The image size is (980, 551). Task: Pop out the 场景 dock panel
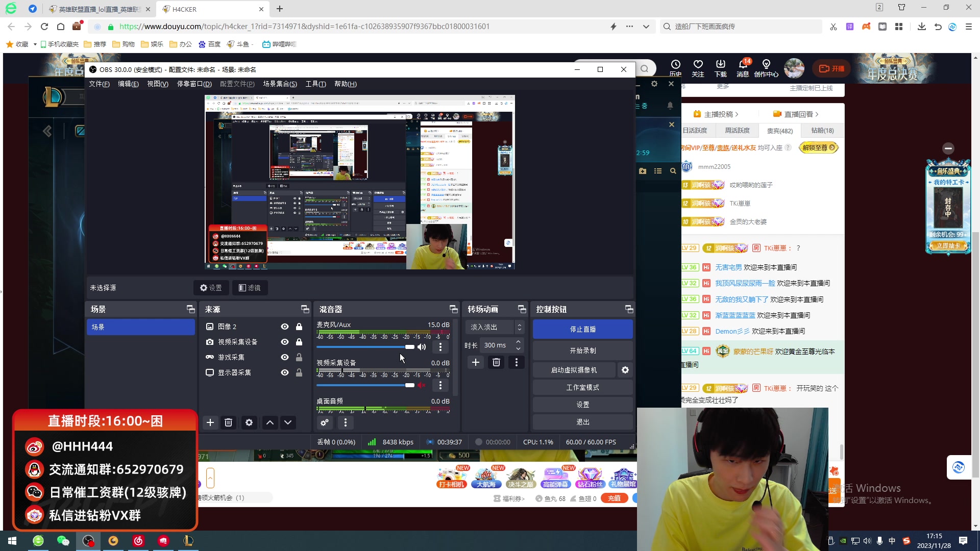[191, 309]
